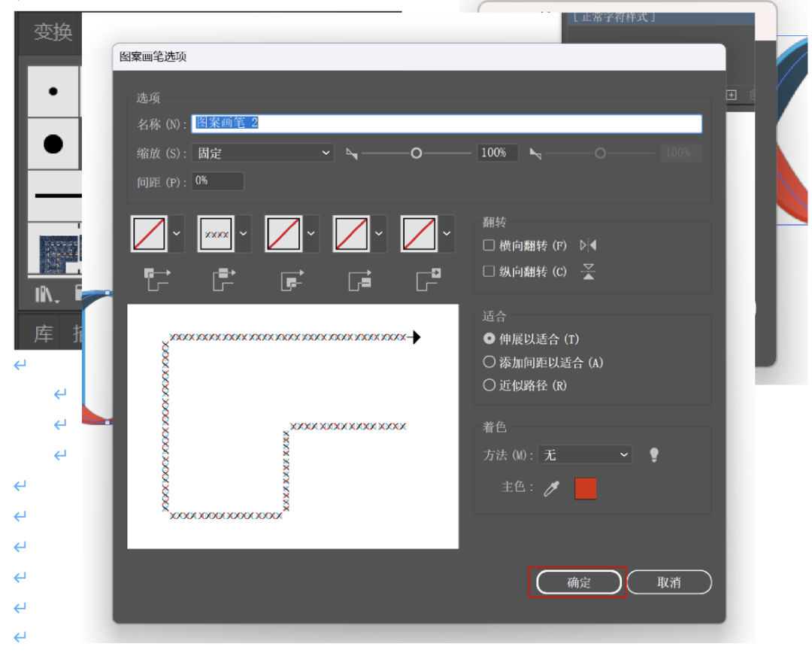The width and height of the screenshot is (812, 653).
Task: Select 添加间距以适合 (A) radio option
Action: pos(489,362)
